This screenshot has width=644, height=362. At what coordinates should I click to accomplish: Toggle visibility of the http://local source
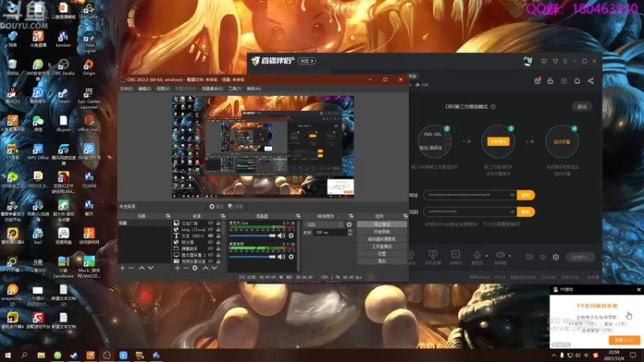pyautogui.click(x=211, y=229)
